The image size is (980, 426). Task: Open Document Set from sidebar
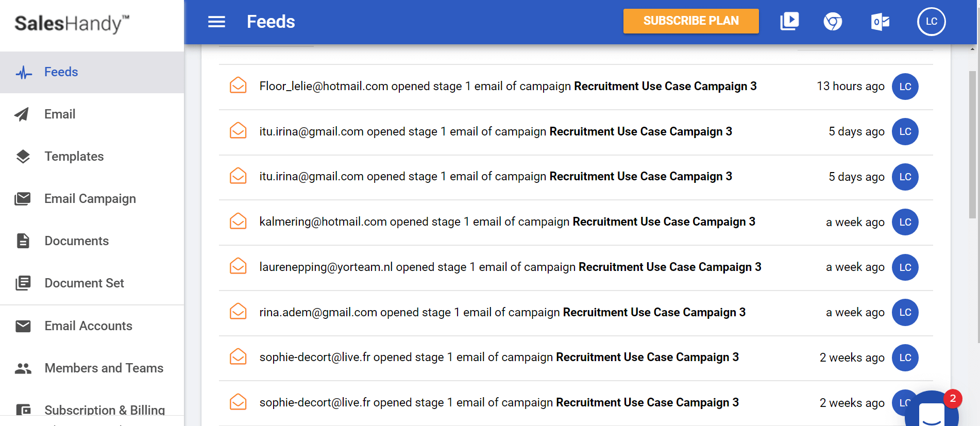tap(84, 283)
